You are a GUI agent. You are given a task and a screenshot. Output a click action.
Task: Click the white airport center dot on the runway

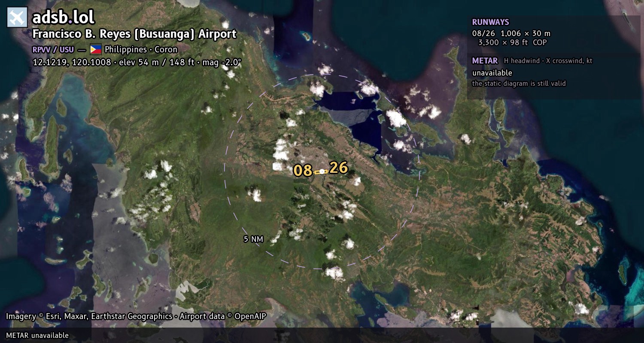322,171
